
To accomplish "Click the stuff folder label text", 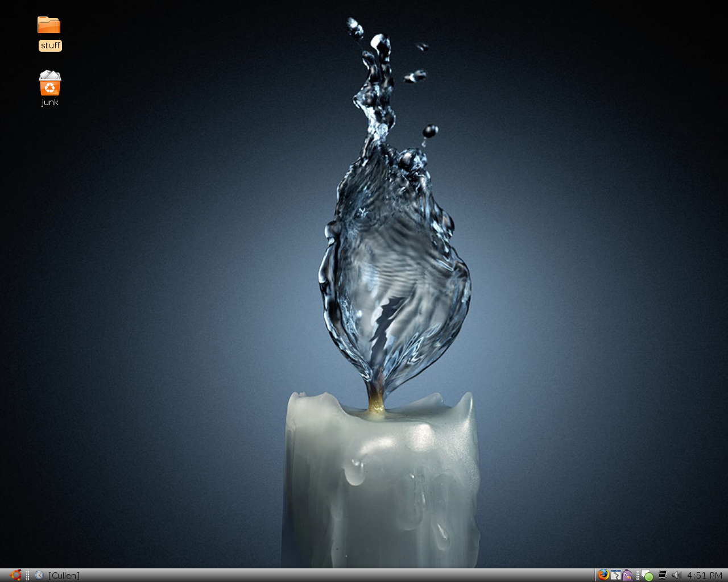I will pos(49,45).
